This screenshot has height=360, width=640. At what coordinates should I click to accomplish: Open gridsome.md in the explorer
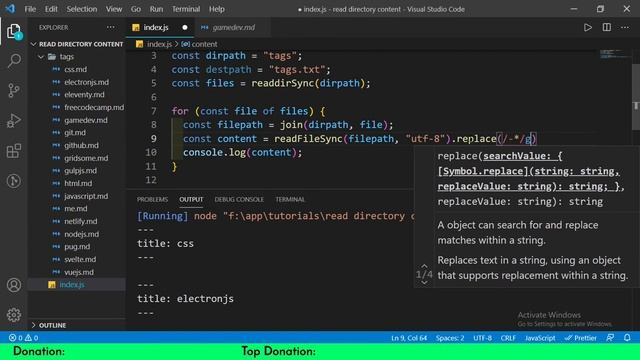click(86, 158)
